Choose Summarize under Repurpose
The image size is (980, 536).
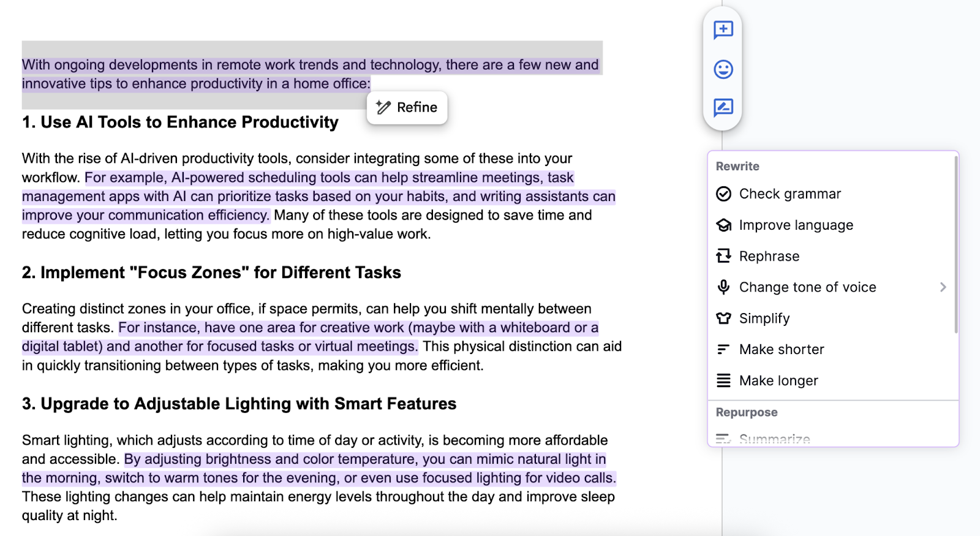[774, 439]
